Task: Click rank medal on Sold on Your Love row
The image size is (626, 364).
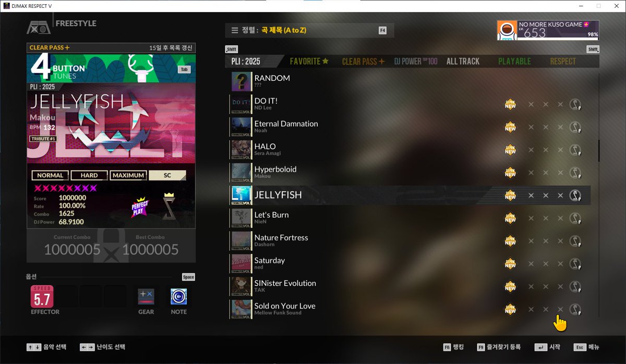Action: click(x=575, y=309)
